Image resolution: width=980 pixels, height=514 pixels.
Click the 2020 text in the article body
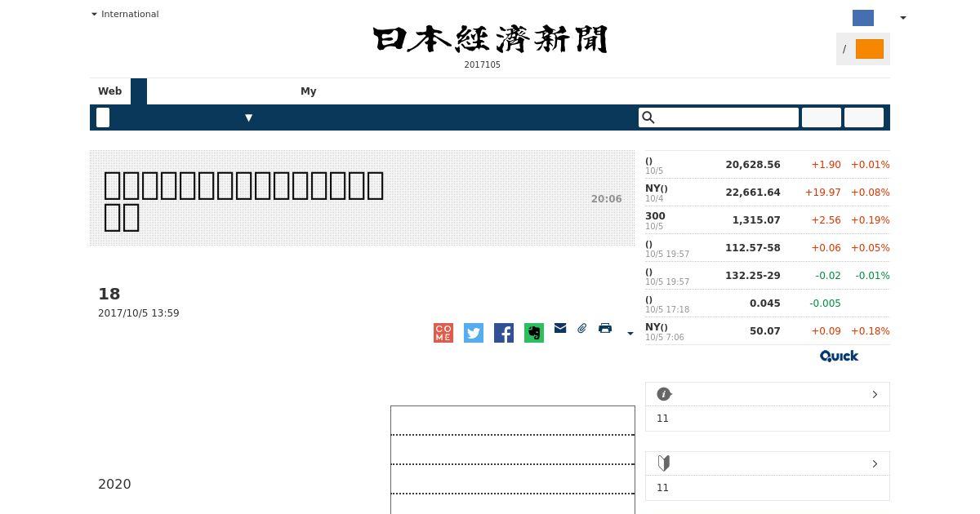pyautogui.click(x=114, y=485)
